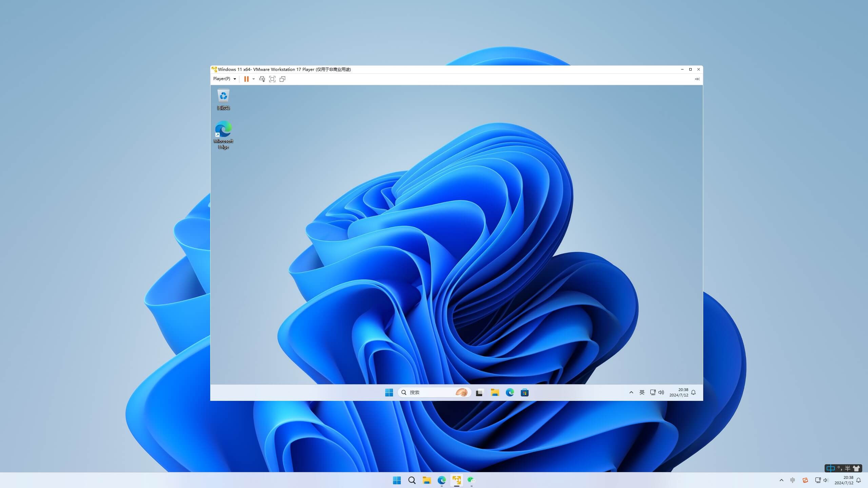Collapse the toolbar with the double-chevron icon
The height and width of the screenshot is (488, 868).
(697, 79)
